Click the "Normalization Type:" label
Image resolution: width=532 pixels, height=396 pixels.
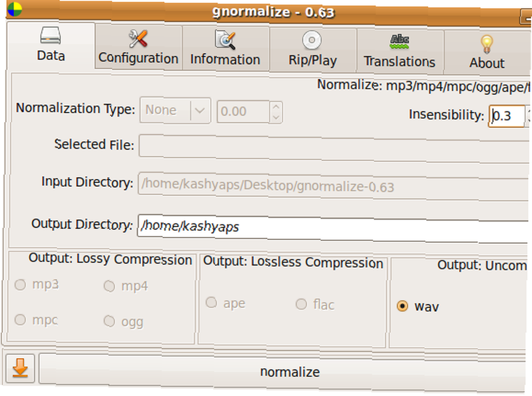[76, 109]
